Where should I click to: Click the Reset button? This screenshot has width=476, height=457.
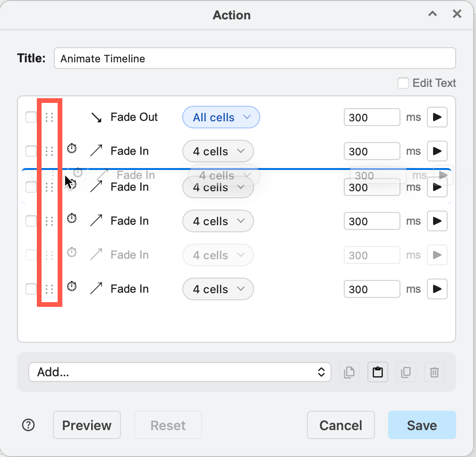tap(168, 425)
